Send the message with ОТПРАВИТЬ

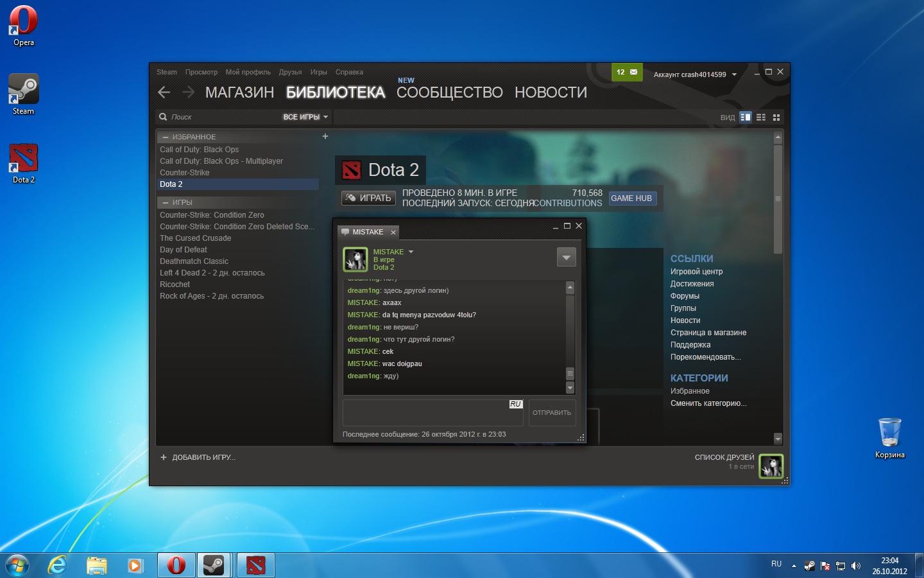point(552,413)
